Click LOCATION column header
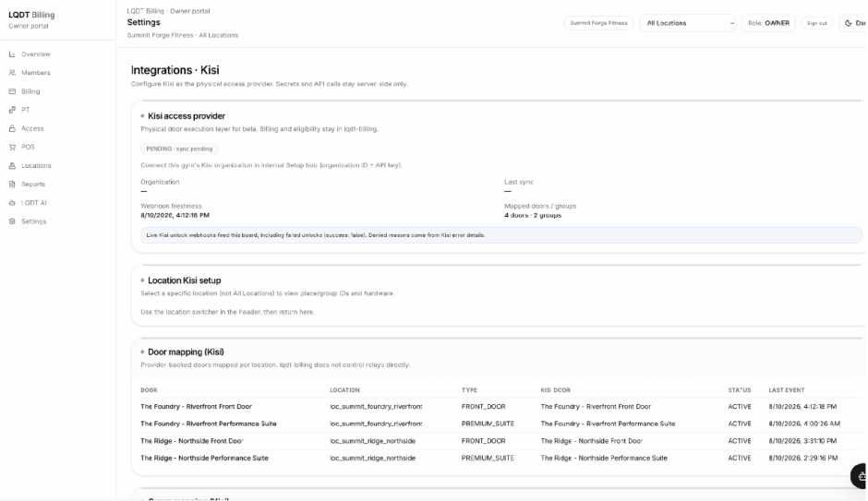 click(344, 390)
